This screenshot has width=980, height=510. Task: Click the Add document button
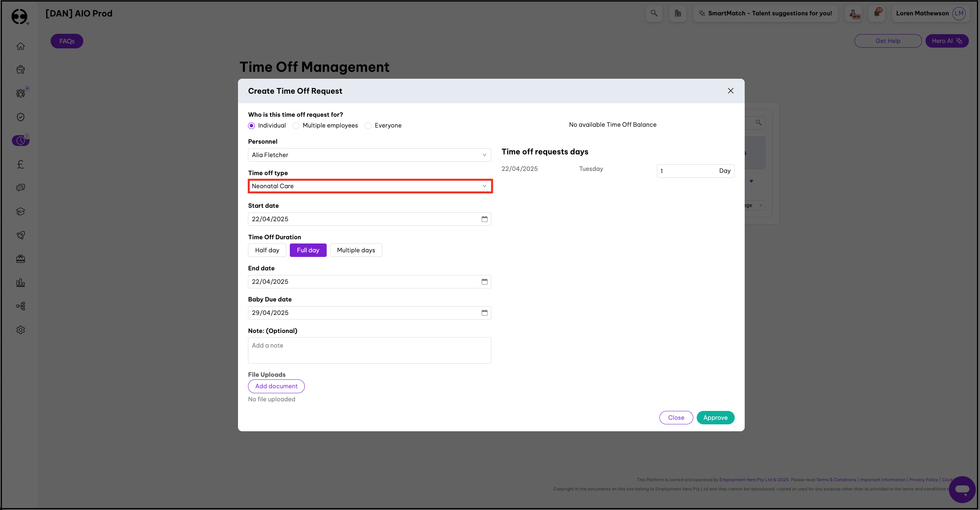[276, 386]
